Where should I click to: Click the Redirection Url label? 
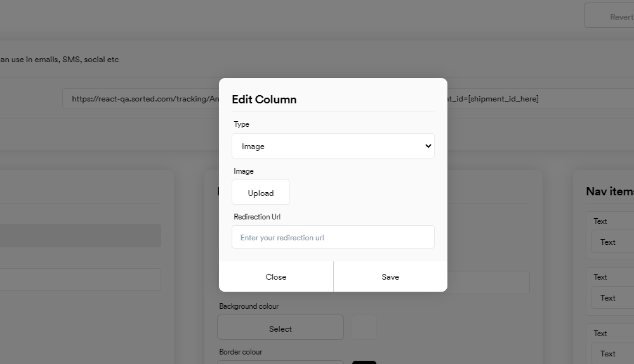point(257,217)
